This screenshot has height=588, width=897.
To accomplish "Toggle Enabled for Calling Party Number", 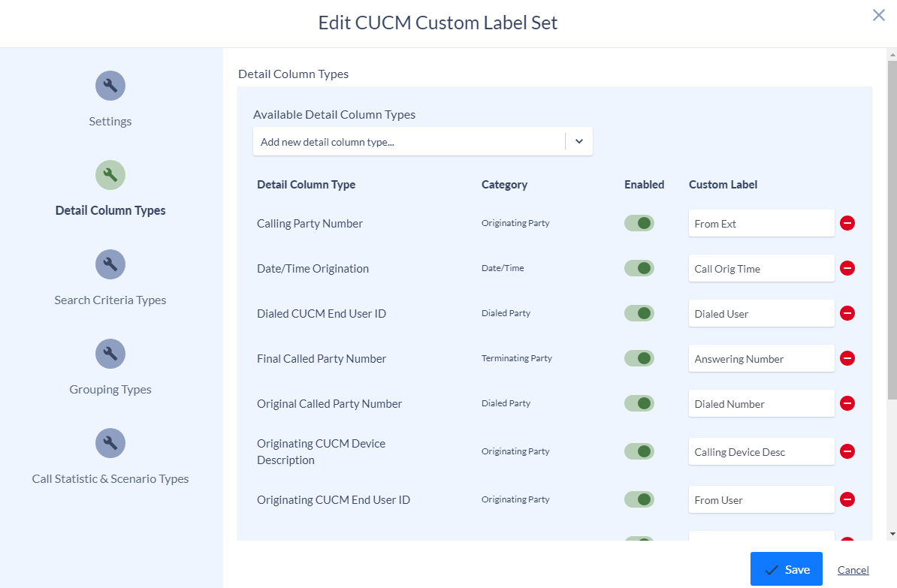I will tap(639, 223).
